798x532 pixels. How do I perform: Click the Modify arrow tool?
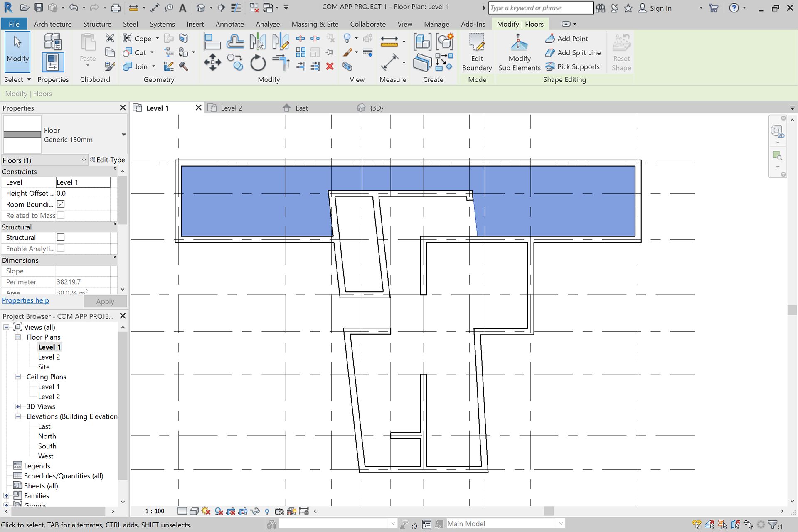(17, 52)
